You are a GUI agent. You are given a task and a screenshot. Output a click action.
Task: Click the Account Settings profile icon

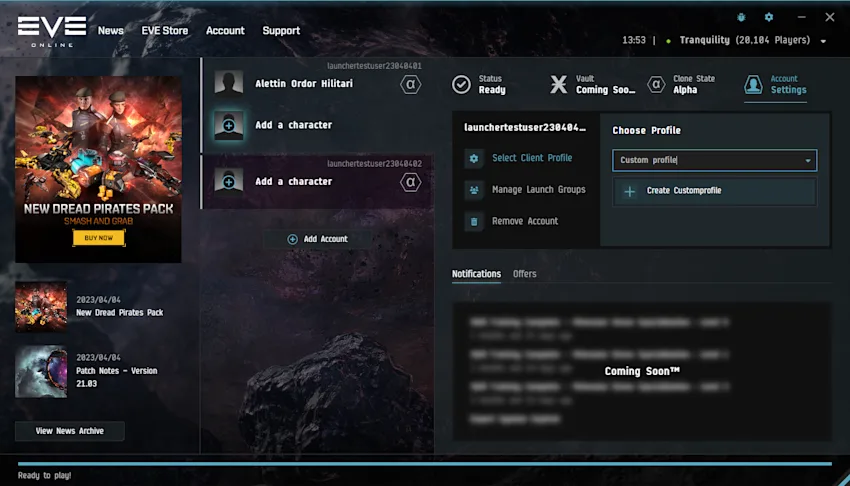pos(753,85)
